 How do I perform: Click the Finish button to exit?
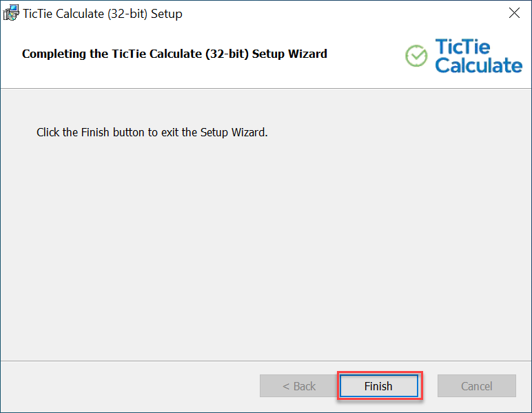coord(378,386)
